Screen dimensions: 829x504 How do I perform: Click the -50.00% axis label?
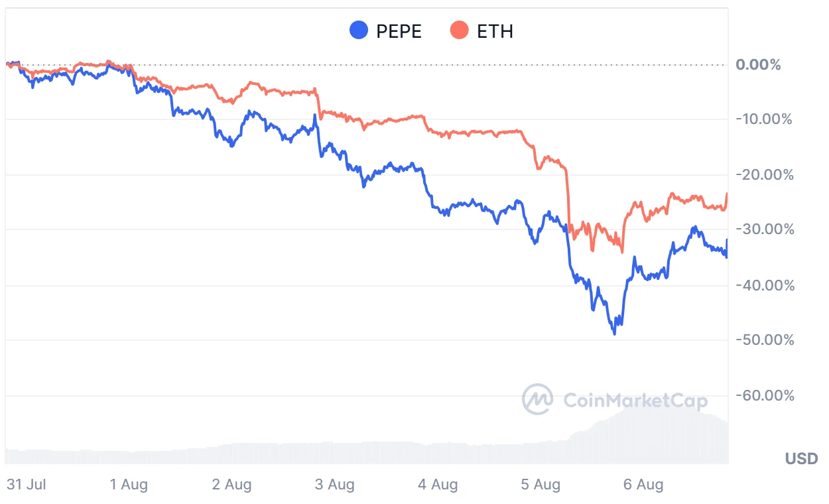click(763, 340)
